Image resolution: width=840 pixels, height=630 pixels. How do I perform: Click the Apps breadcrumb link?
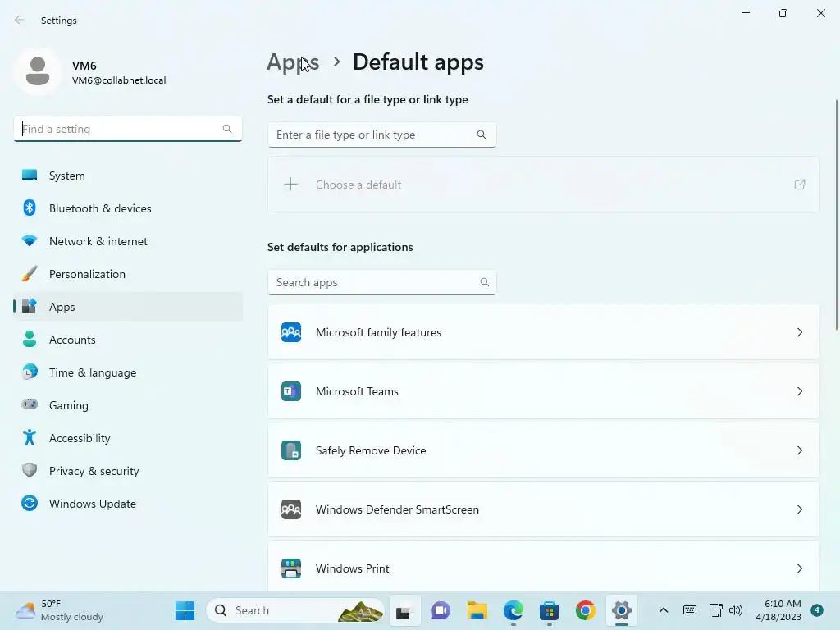293,62
